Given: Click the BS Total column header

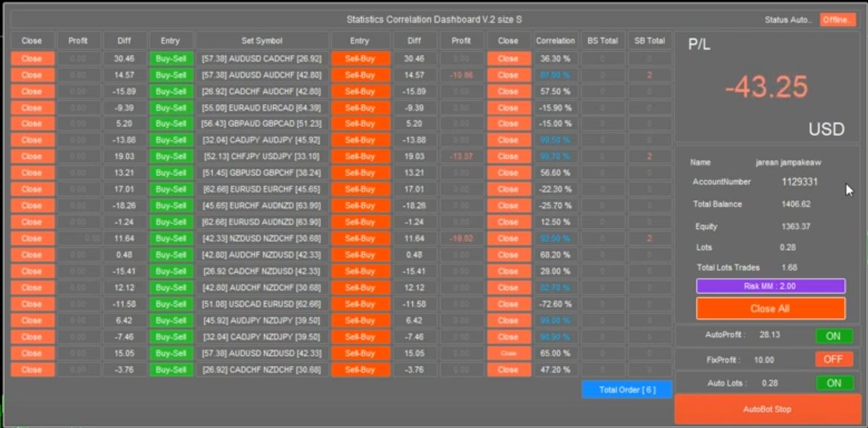Looking at the screenshot, I should (602, 40).
